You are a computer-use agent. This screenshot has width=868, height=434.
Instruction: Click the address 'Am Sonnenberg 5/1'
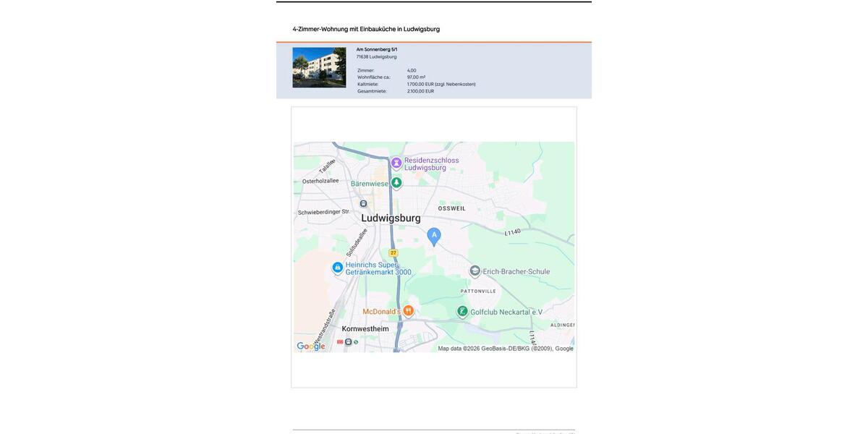(377, 49)
